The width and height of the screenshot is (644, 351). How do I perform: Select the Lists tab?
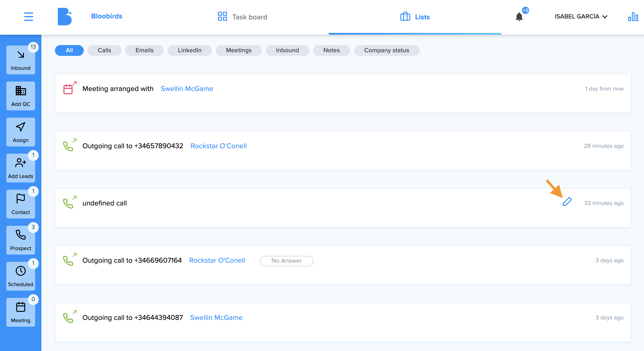pyautogui.click(x=415, y=17)
